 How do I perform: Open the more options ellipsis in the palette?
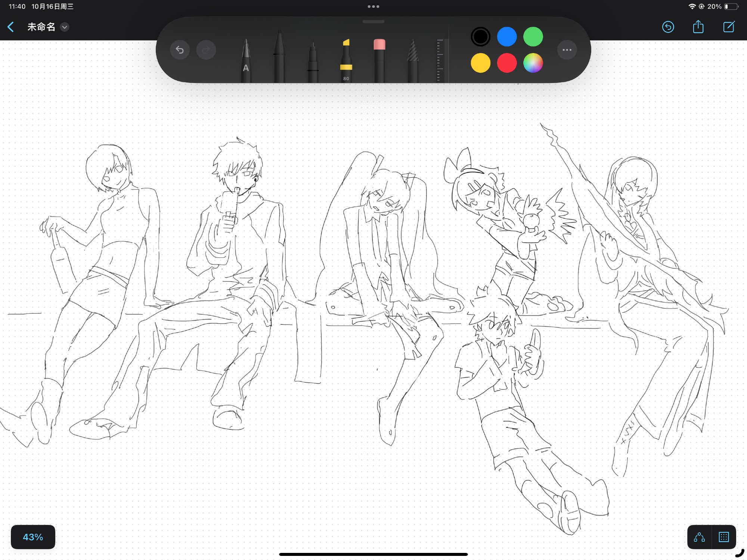[567, 50]
